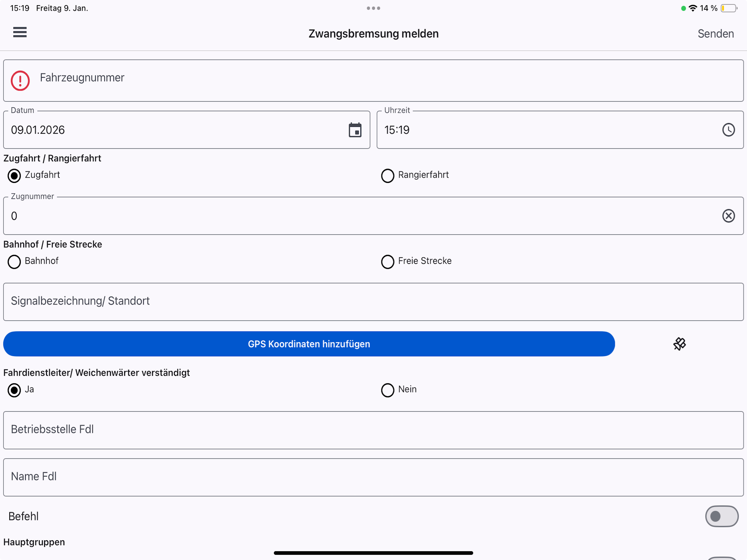Select Nein for Fahrdienstleiter verständigt

tap(387, 390)
